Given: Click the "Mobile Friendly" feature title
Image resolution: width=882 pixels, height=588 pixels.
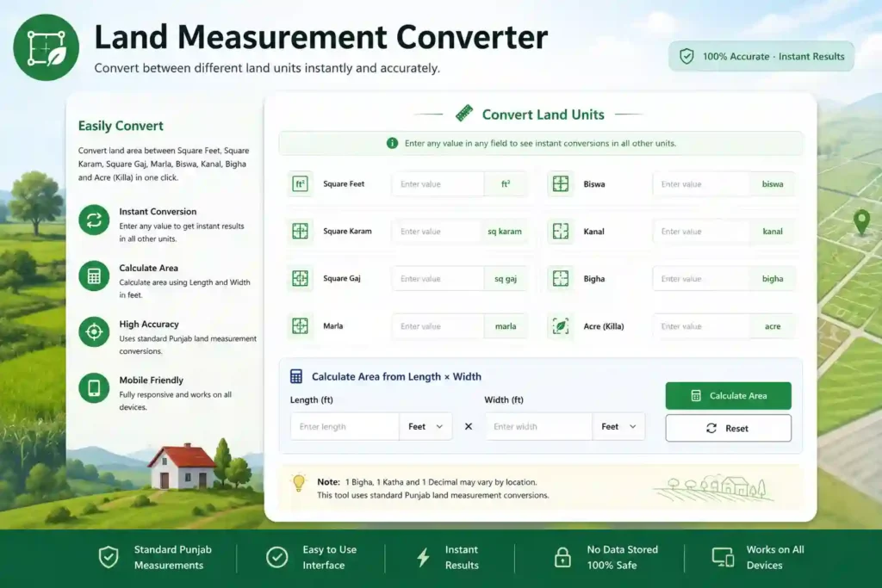Looking at the screenshot, I should (x=151, y=380).
